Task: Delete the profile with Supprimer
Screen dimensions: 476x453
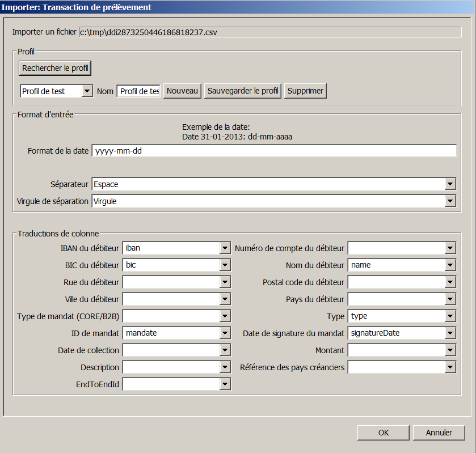Action: point(305,91)
